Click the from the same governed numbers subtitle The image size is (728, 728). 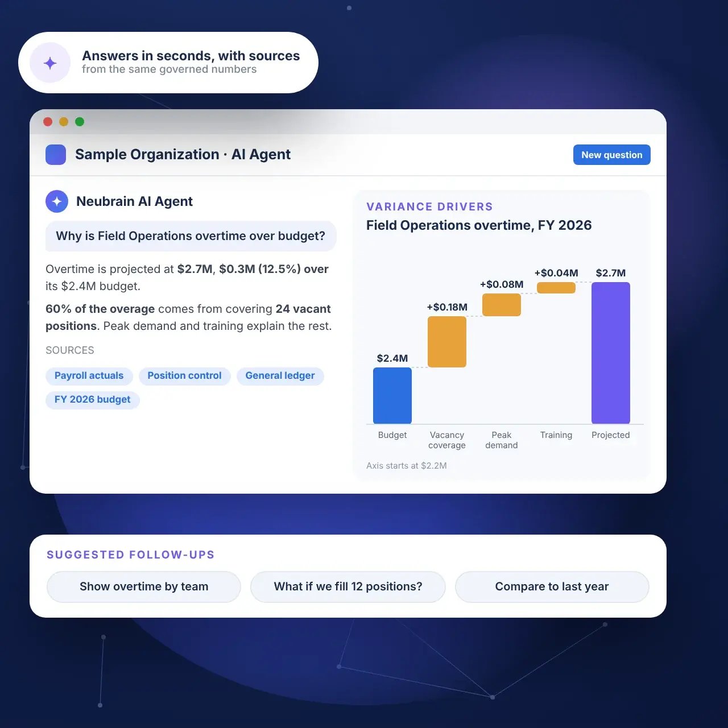(169, 69)
